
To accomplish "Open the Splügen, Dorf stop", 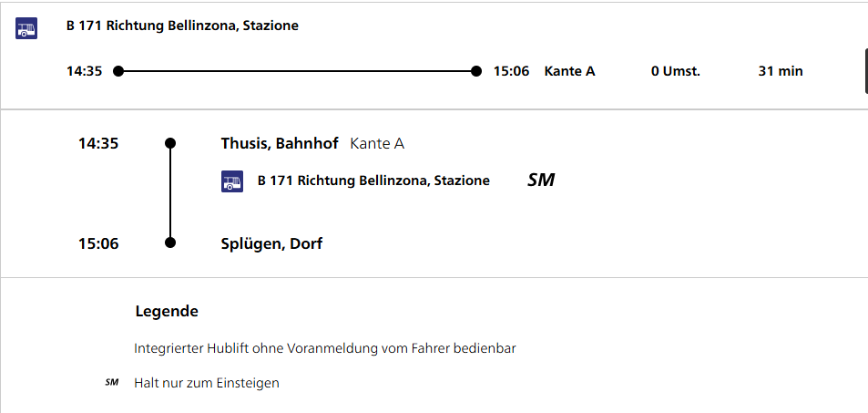I will (x=271, y=243).
